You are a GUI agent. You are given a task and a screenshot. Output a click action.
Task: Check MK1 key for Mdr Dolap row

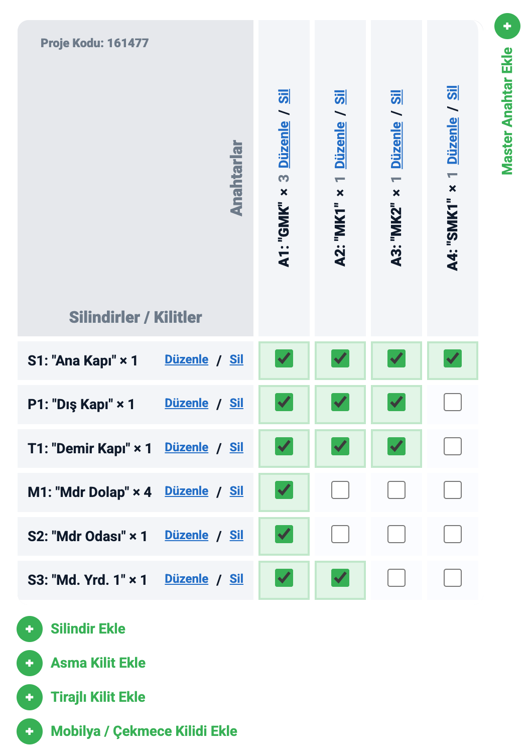pyautogui.click(x=340, y=490)
